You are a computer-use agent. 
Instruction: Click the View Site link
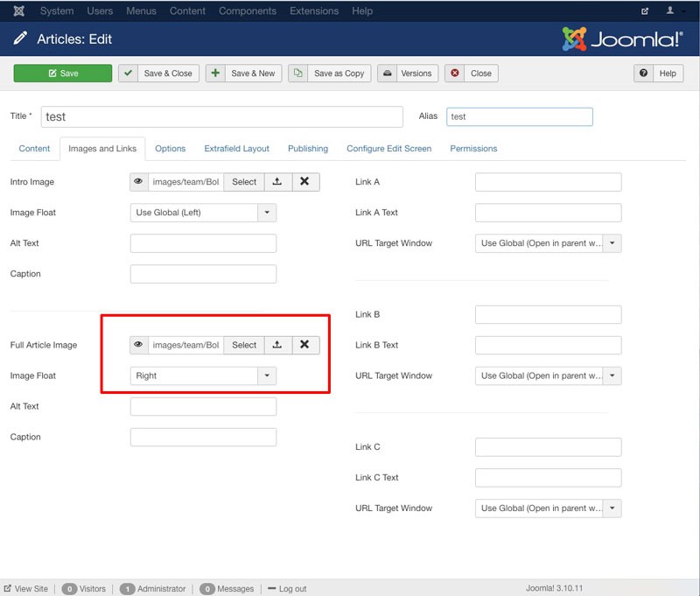pos(26,589)
